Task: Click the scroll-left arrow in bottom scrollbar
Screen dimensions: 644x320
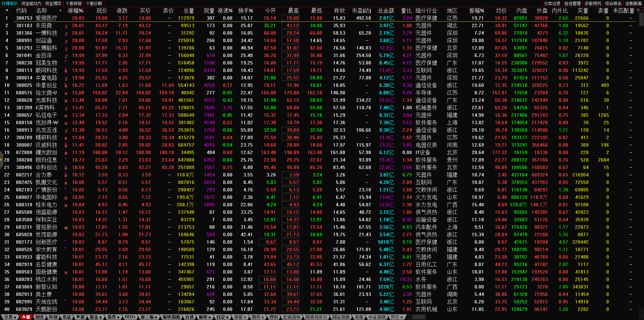Action: coord(410,317)
